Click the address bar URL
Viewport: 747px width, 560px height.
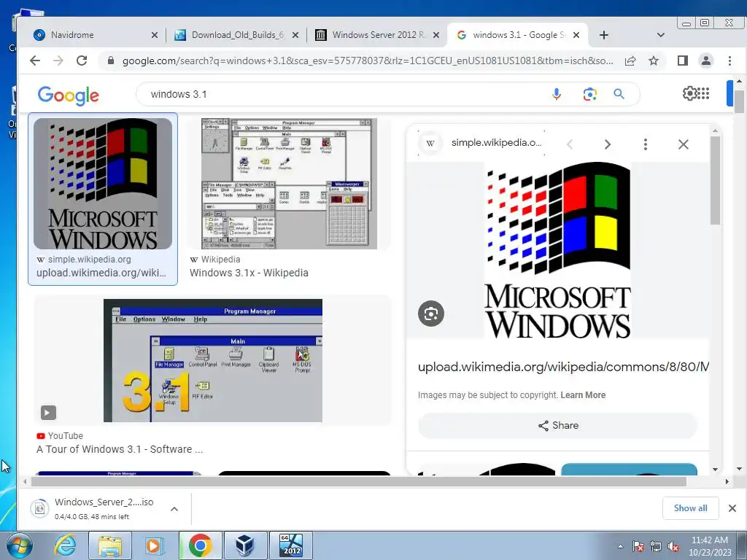pos(367,61)
